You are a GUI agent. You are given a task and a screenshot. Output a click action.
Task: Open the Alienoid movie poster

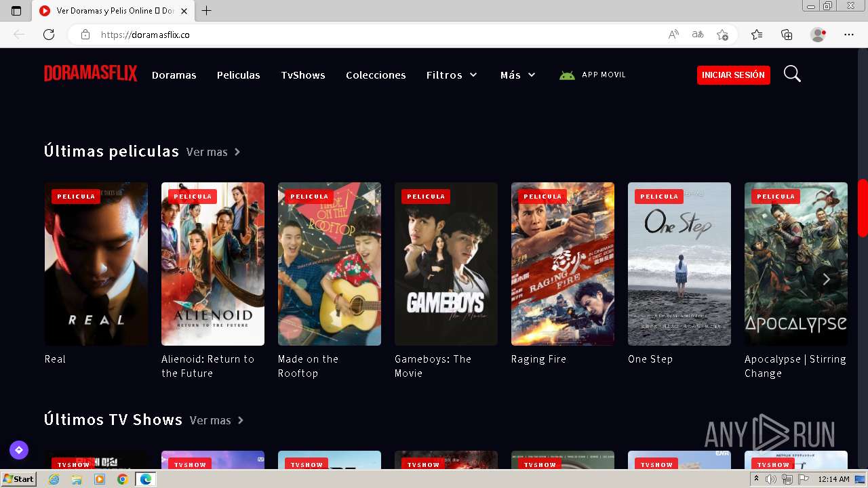click(213, 264)
